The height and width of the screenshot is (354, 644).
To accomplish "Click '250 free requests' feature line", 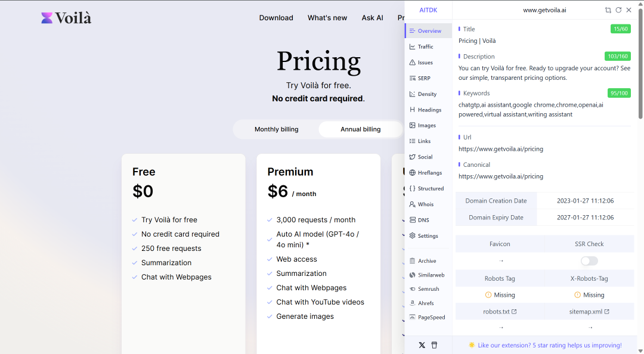I will click(x=171, y=249).
